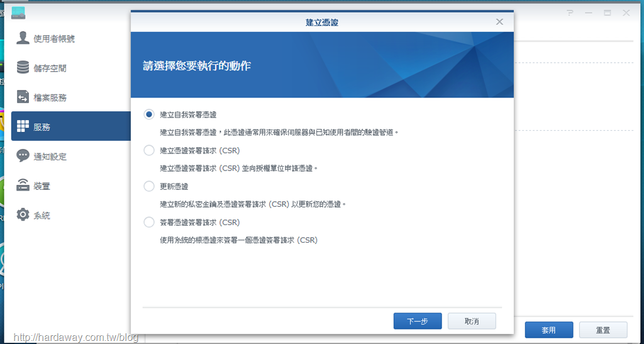Go to 檔案服務 menu label
This screenshot has width=644, height=344.
50,98
